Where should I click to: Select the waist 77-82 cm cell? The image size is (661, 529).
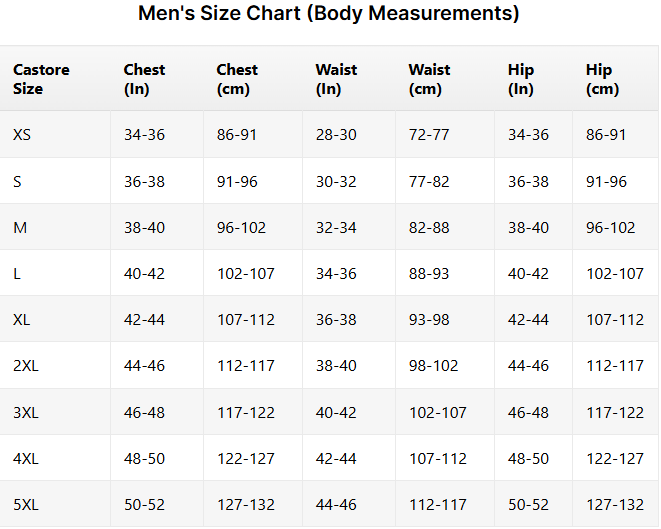(429, 182)
